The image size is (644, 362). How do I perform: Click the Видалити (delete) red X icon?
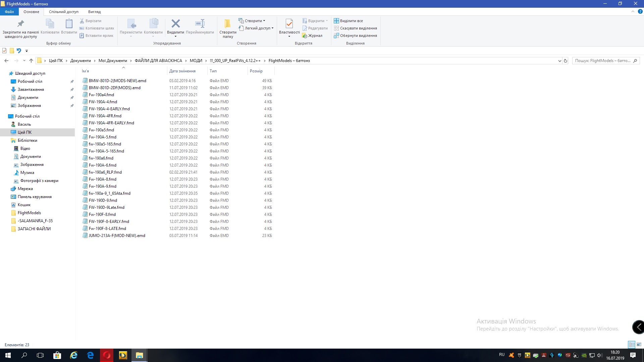tap(175, 24)
